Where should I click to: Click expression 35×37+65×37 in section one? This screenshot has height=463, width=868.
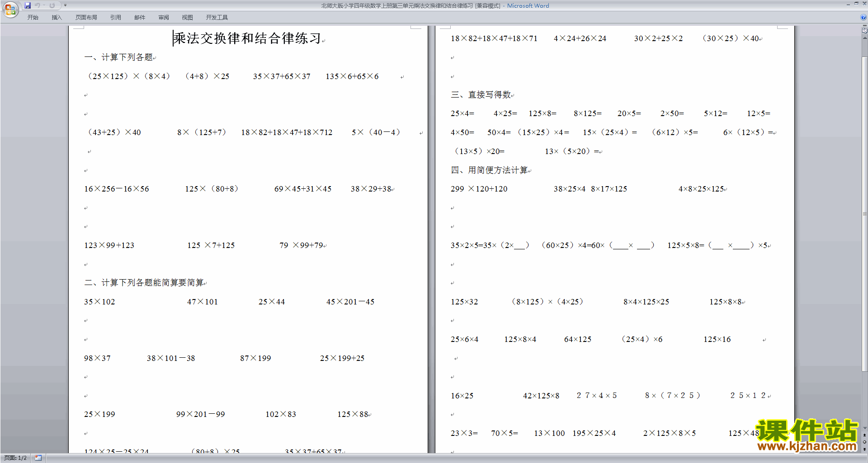tap(282, 76)
